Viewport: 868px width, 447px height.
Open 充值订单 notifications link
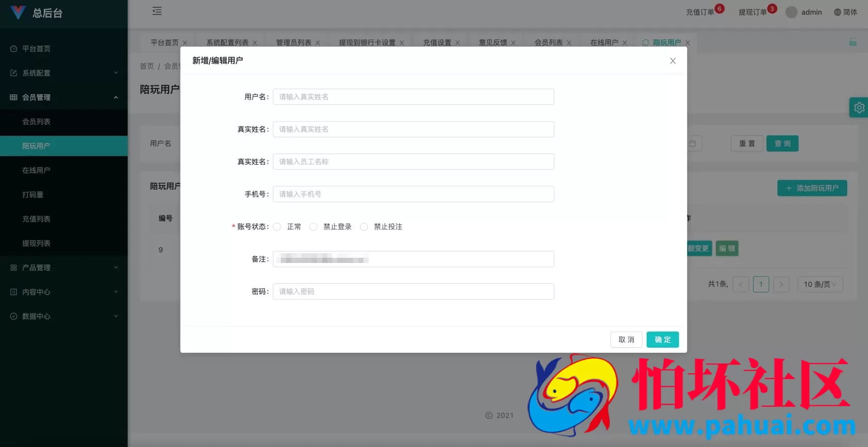tap(699, 12)
